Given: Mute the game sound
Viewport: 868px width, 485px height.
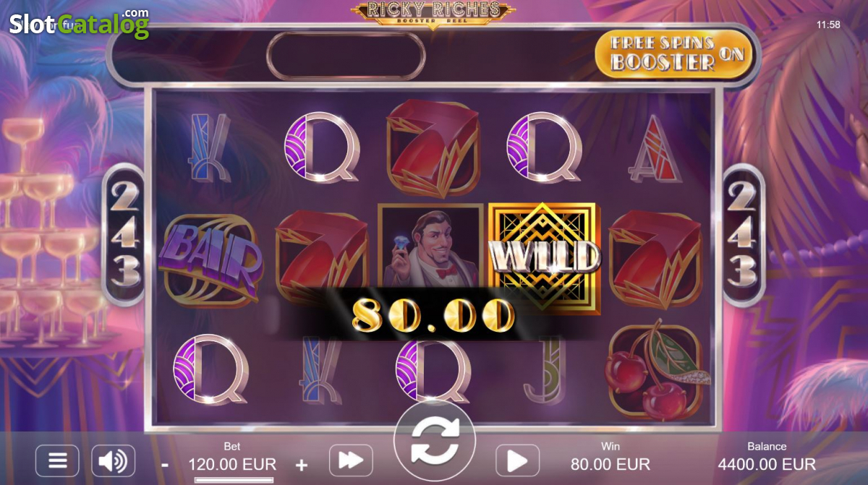Looking at the screenshot, I should click(113, 460).
